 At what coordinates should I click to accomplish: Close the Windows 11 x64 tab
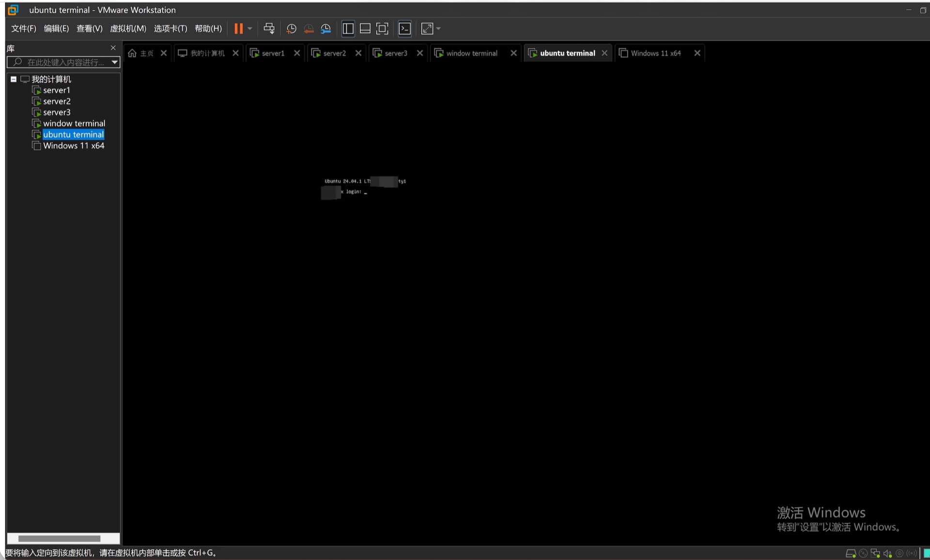point(697,53)
